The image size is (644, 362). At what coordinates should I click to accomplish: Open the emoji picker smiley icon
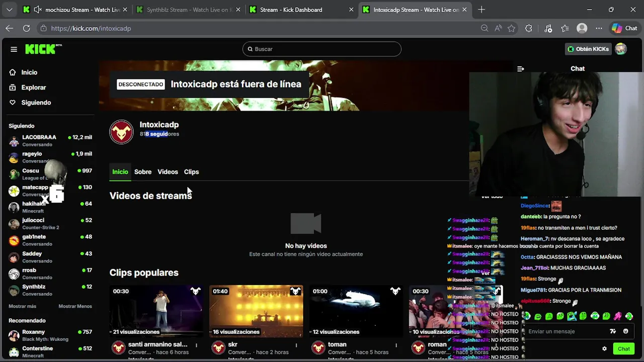625,331
